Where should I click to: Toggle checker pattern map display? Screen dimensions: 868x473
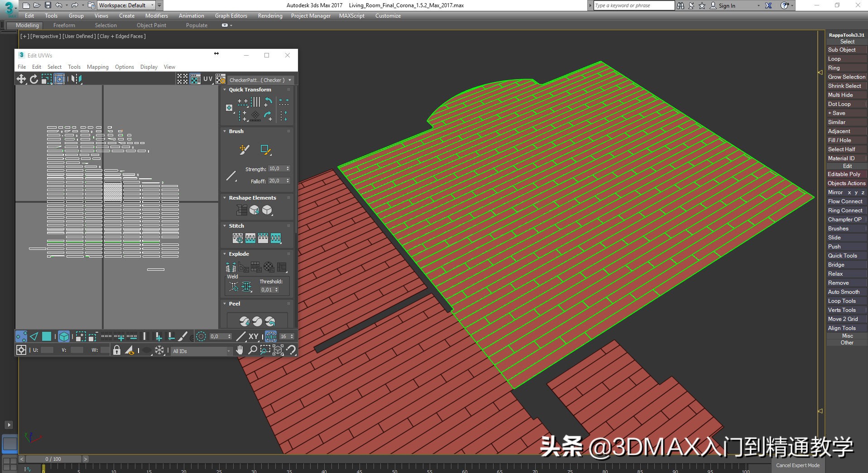[x=195, y=79]
